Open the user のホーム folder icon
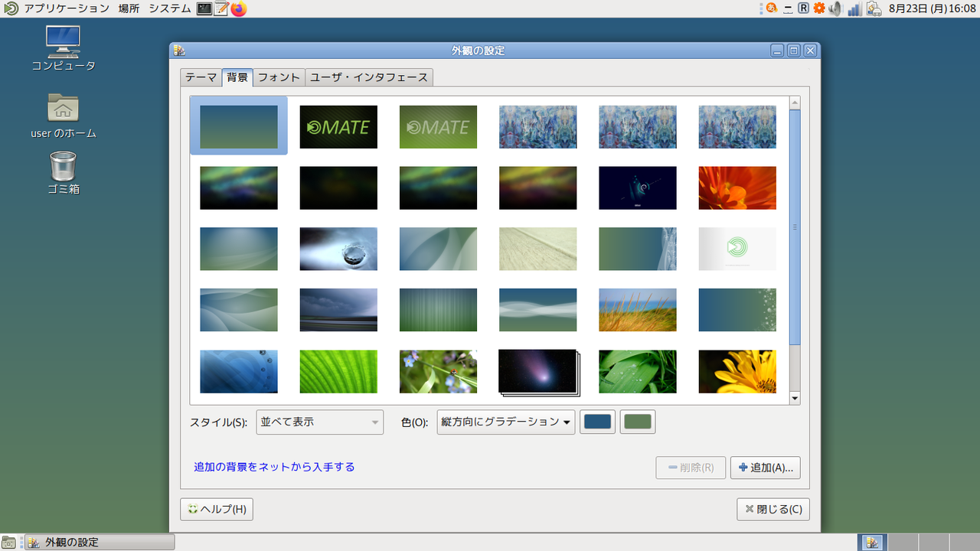Viewport: 980px width, 551px height. [x=64, y=116]
